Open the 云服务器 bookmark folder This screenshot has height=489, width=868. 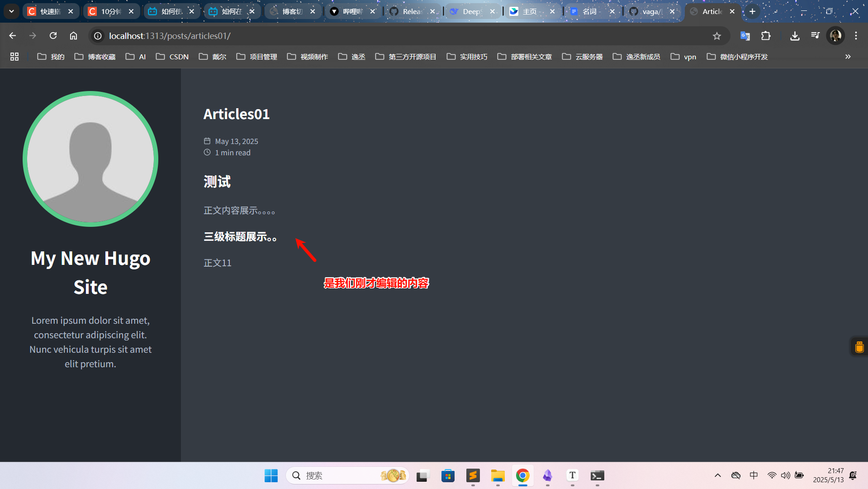(583, 57)
